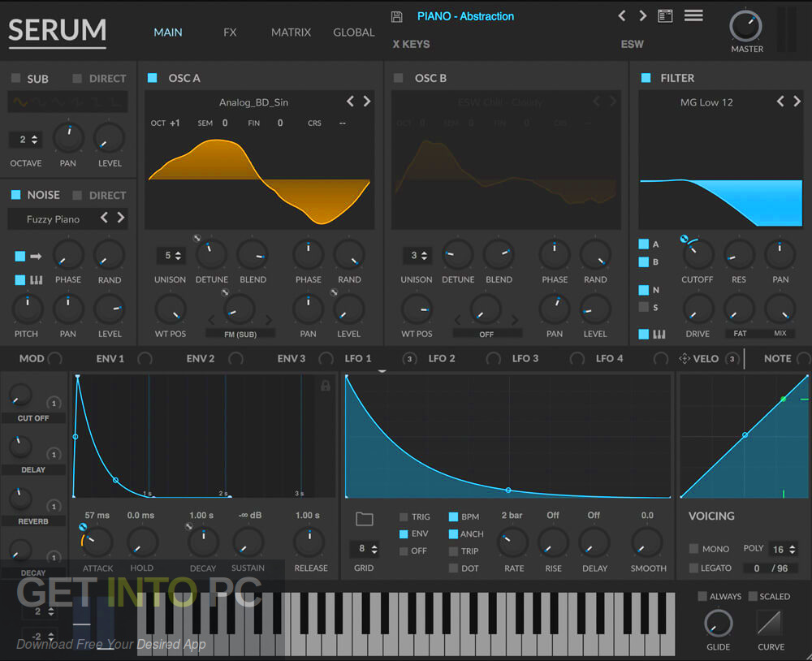Select the LFO 2 tab
This screenshot has height=661, width=812.
point(442,358)
